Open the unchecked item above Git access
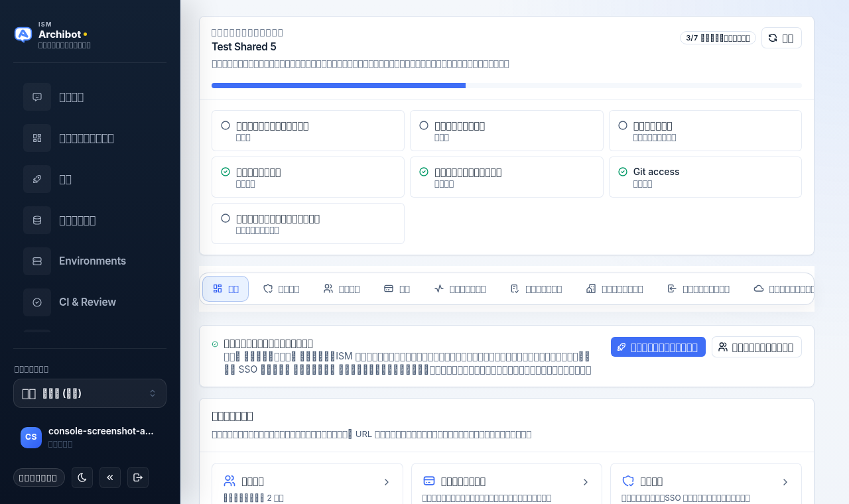 705,131
